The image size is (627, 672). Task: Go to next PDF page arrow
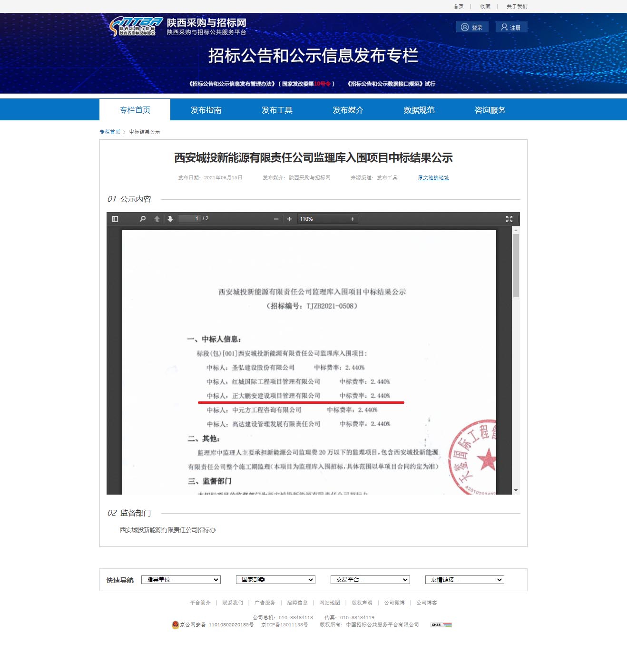(170, 219)
